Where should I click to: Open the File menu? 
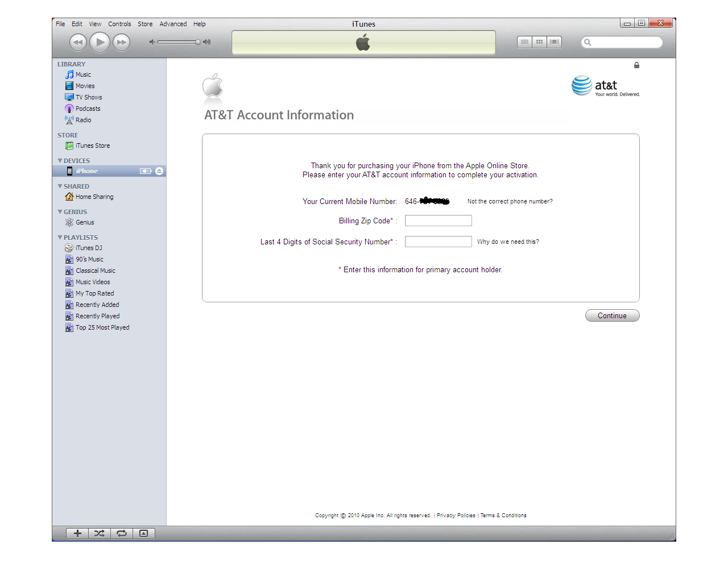(60, 24)
